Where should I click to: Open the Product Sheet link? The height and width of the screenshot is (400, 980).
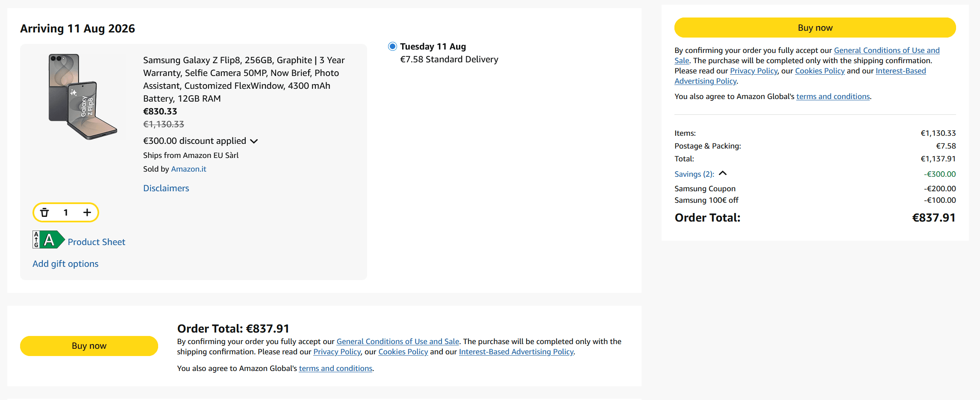click(x=96, y=242)
